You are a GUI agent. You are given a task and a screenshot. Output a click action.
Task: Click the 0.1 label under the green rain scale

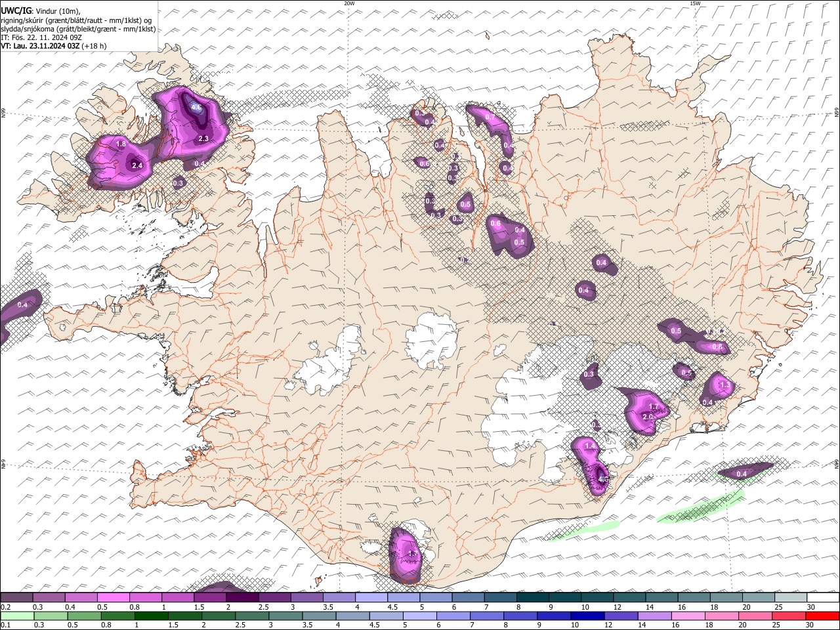click(x=5, y=625)
